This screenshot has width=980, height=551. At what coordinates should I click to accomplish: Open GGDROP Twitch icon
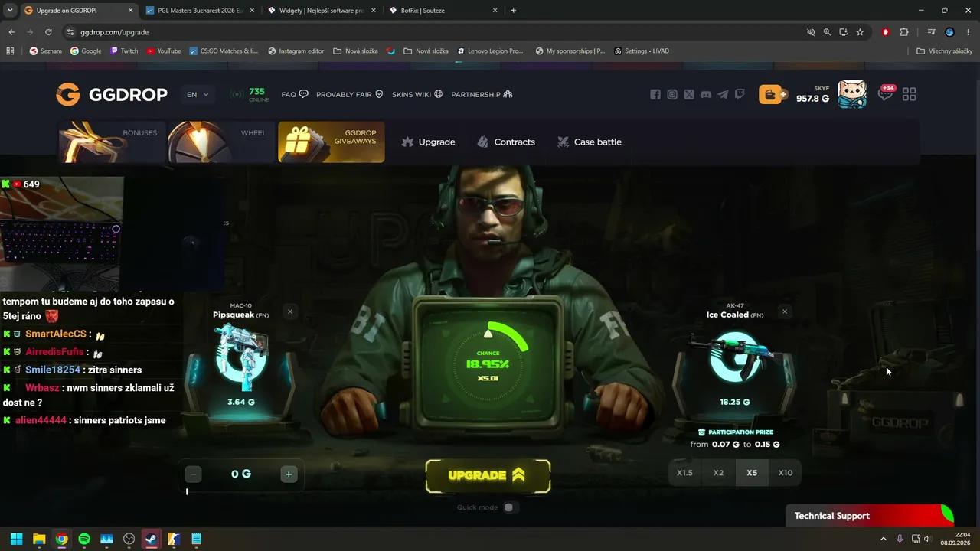point(740,94)
